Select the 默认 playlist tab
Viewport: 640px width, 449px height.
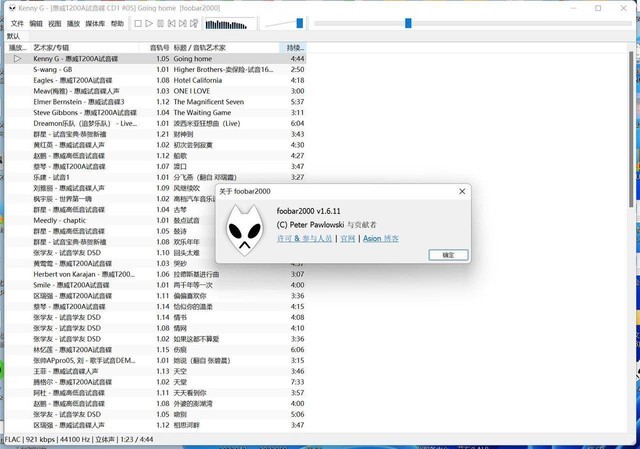[13, 36]
